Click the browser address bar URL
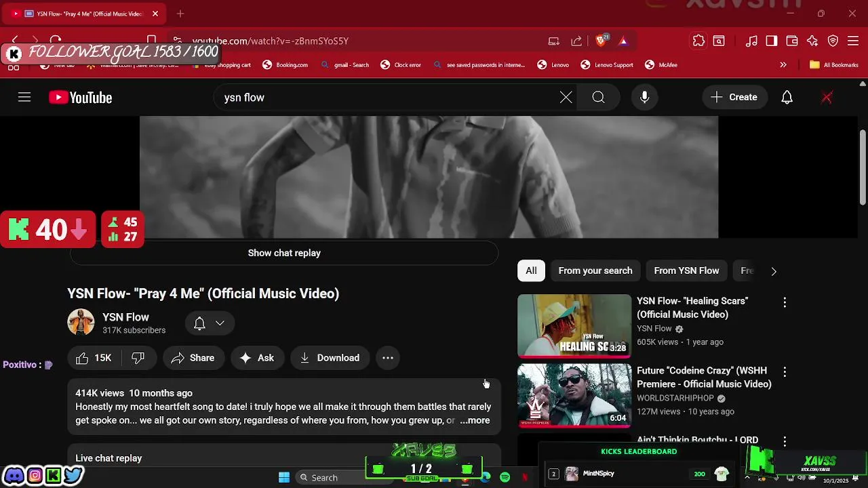Image resolution: width=868 pixels, height=488 pixels. [271, 41]
